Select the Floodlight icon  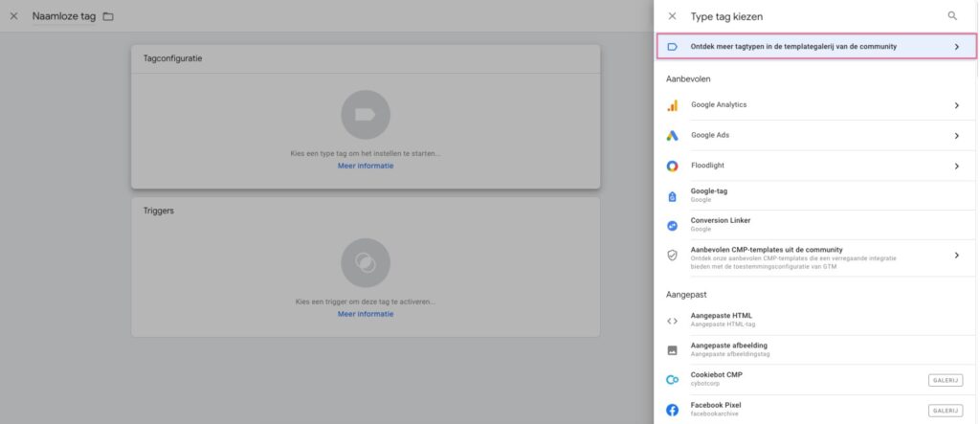click(x=673, y=166)
